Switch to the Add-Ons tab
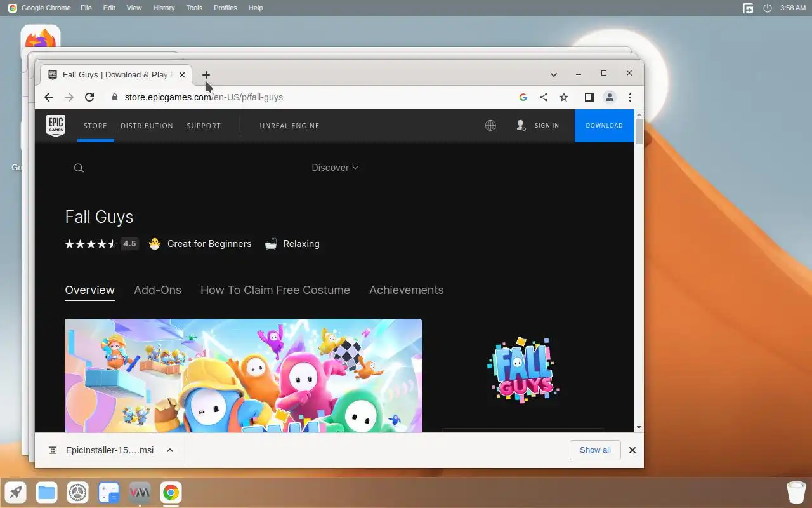 [x=157, y=290]
